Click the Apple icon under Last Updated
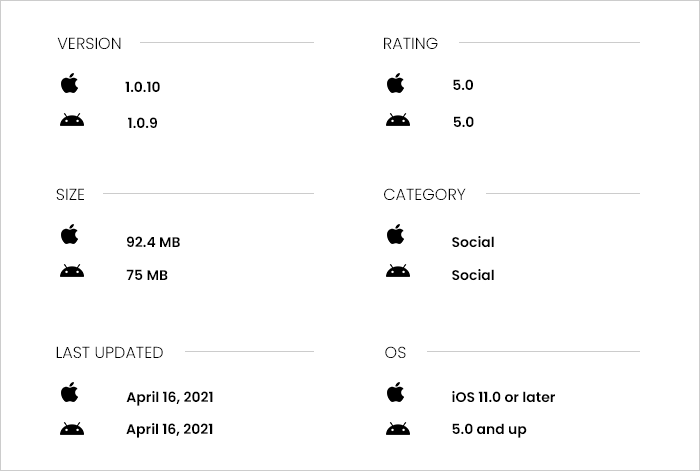This screenshot has height=471, width=700. tap(70, 392)
